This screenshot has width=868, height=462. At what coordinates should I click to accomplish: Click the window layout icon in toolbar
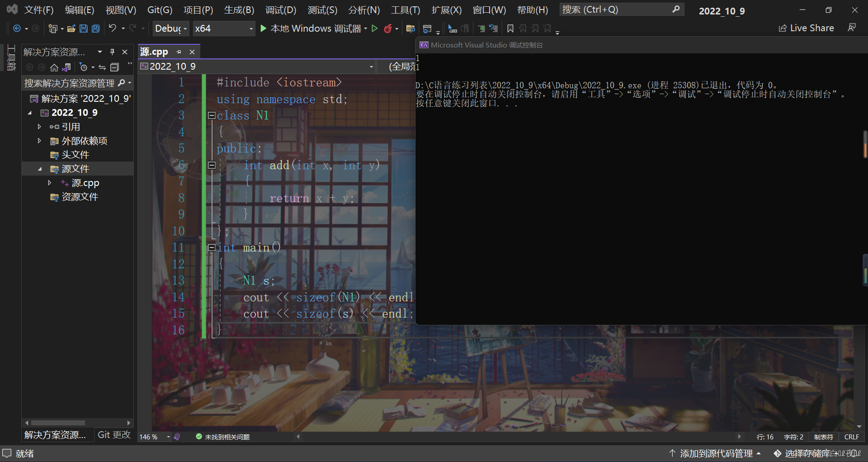pos(427,29)
